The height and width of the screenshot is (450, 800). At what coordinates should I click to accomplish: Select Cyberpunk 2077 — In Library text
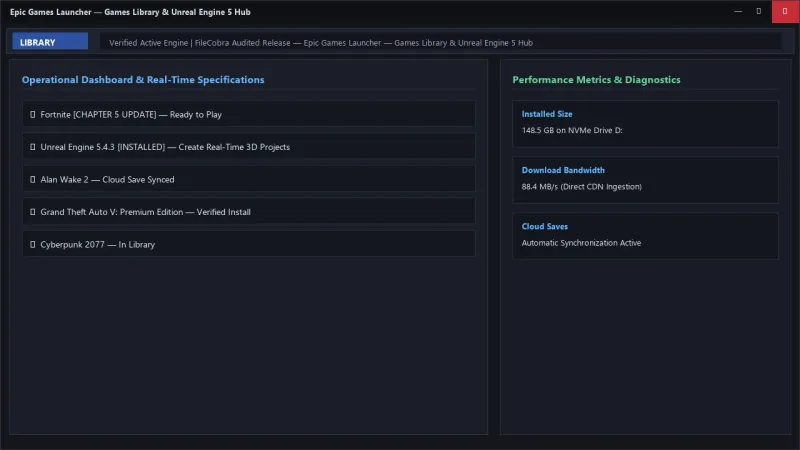[97, 244]
